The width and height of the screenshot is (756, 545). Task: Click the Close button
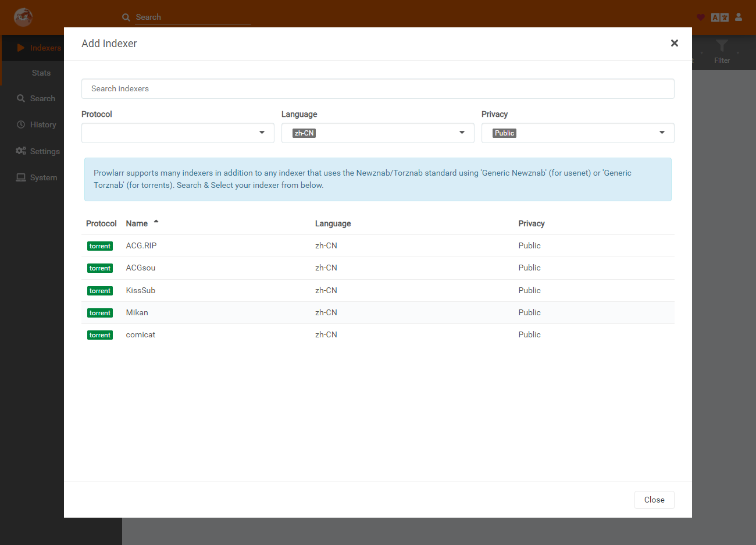[654, 500]
